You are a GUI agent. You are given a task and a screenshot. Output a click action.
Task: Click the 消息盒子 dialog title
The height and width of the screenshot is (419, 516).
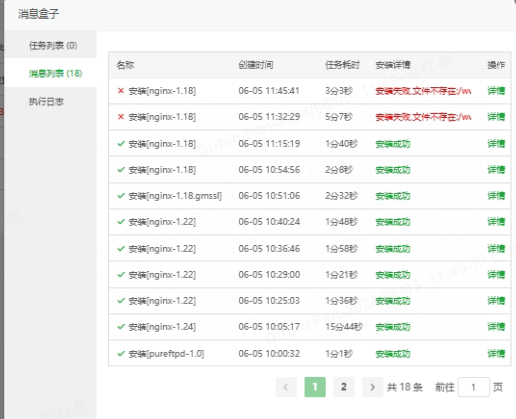click(x=38, y=14)
